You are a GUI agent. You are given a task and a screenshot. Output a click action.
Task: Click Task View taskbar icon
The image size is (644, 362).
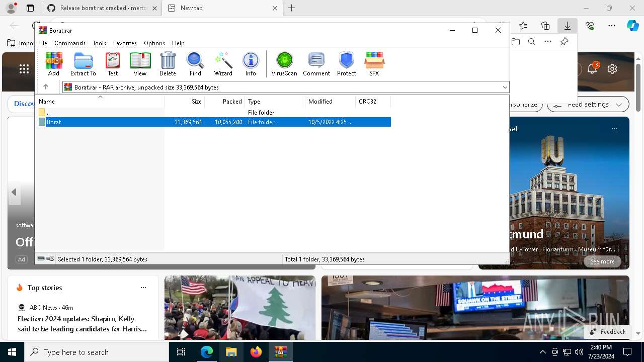[x=182, y=352]
